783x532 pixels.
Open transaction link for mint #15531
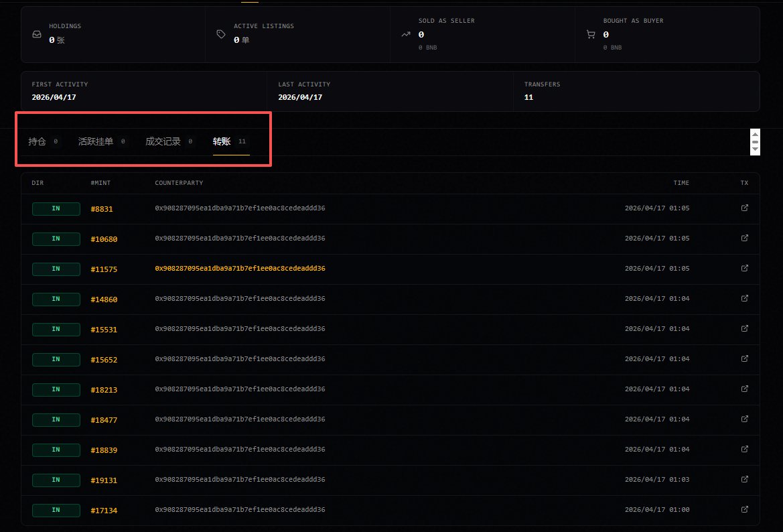[x=745, y=329]
